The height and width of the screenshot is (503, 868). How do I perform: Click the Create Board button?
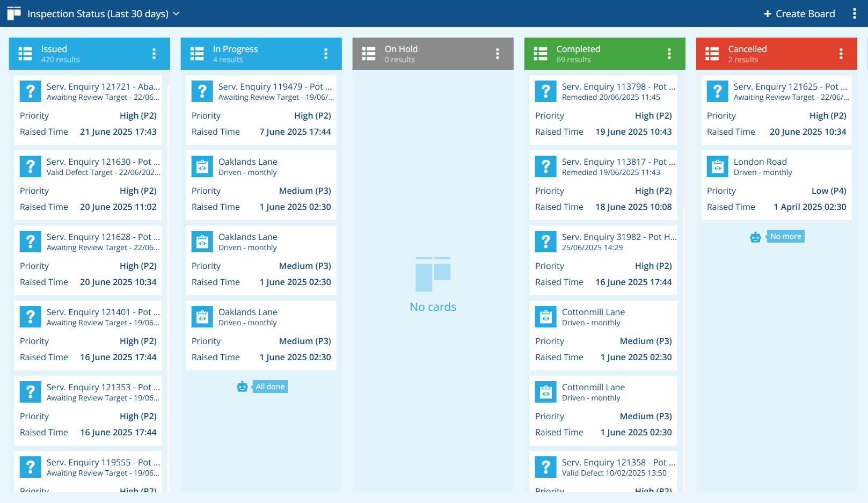[x=799, y=14]
